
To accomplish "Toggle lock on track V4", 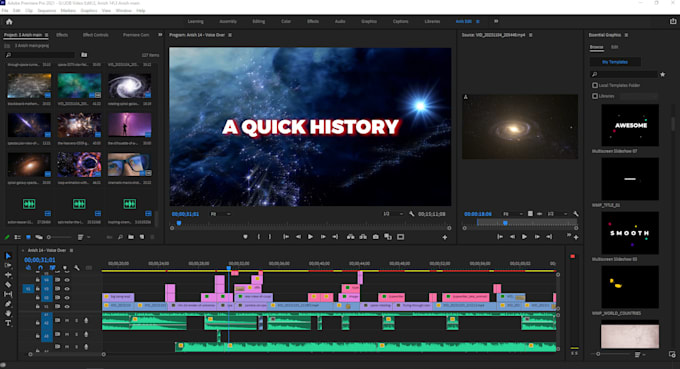I will [38, 280].
